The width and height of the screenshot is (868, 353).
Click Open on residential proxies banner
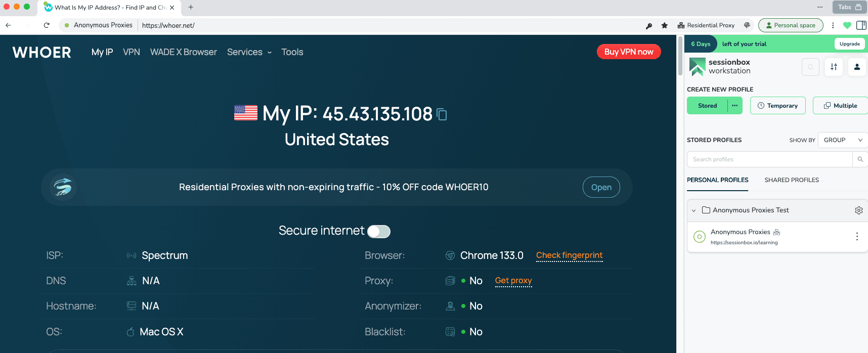pos(601,187)
